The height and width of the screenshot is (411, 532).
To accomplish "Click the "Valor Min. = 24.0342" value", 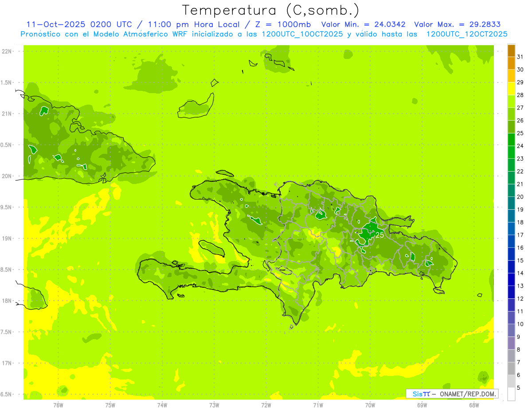I will point(364,24).
